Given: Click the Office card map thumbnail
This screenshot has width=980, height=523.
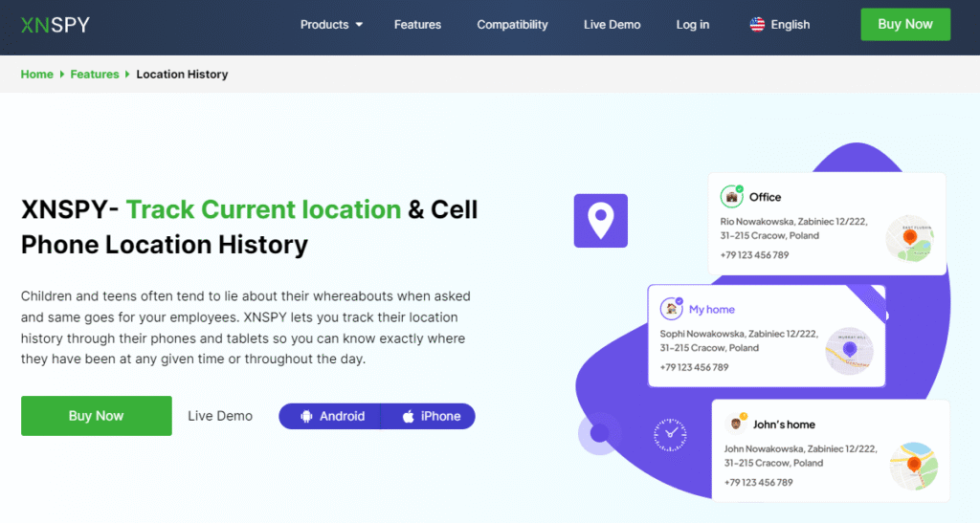Looking at the screenshot, I should pos(909,239).
